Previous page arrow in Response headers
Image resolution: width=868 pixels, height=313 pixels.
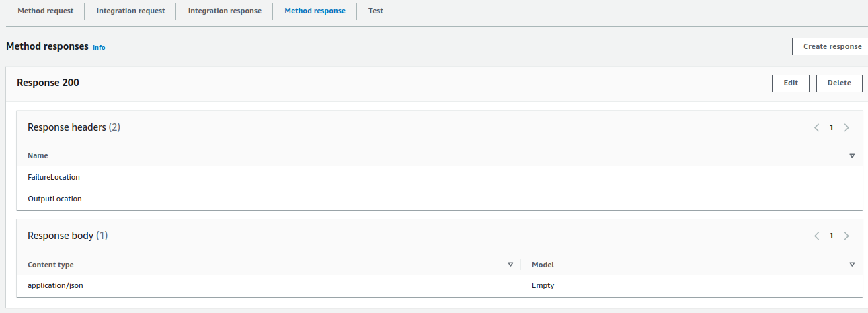[x=816, y=127]
